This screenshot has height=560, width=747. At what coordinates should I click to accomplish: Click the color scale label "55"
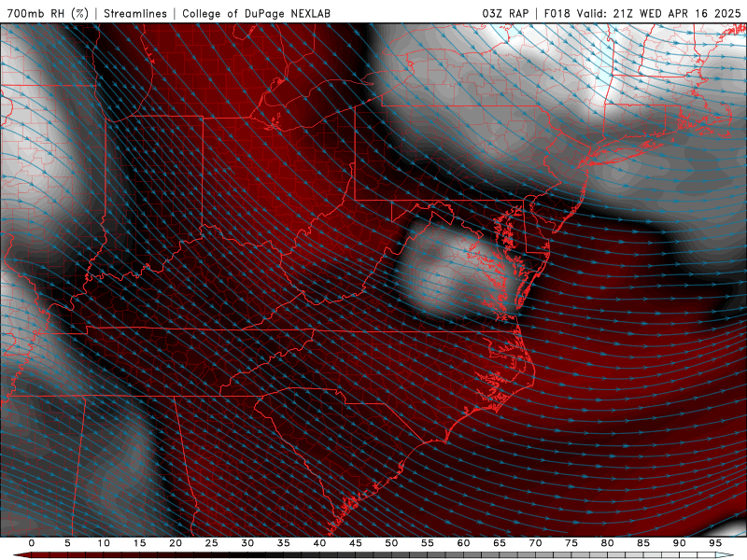428,543
